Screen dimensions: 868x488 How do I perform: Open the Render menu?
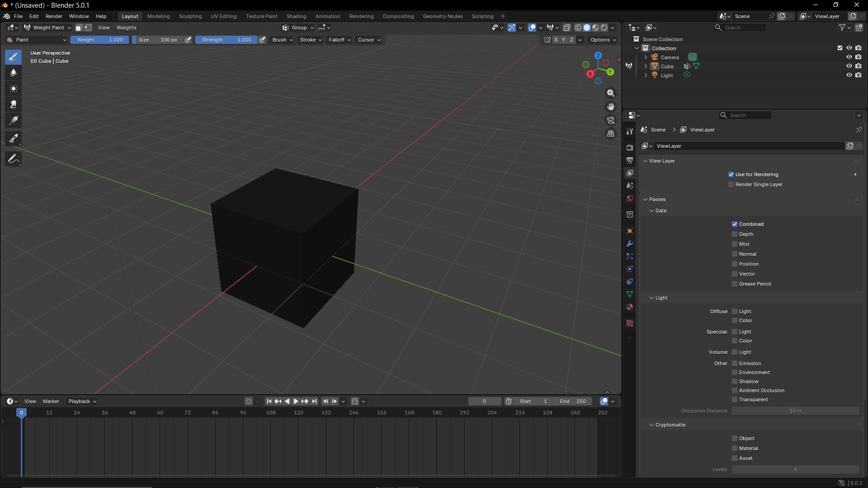(x=54, y=16)
